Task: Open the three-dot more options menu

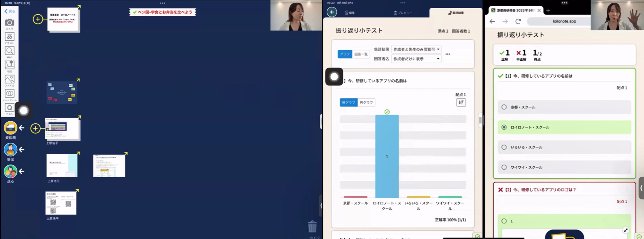Action: (448, 54)
